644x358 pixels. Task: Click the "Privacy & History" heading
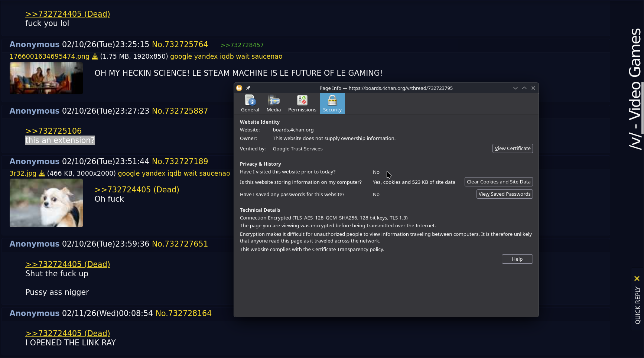(x=260, y=164)
